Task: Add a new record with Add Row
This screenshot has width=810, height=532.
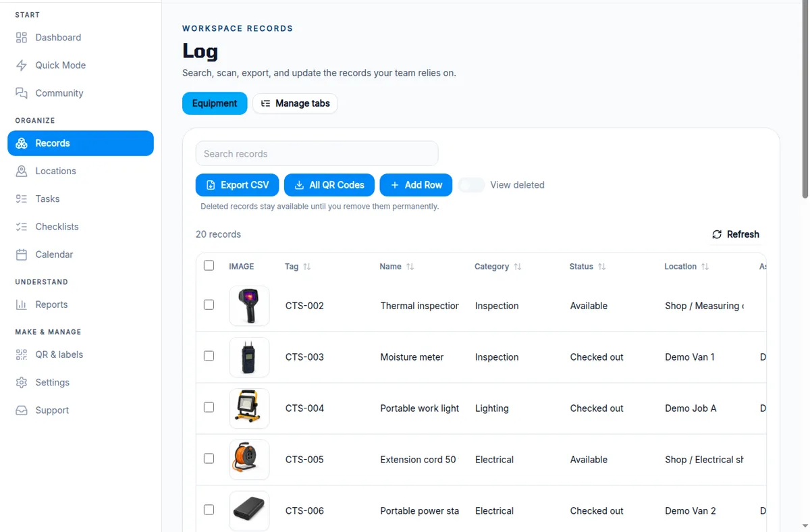Action: (416, 185)
